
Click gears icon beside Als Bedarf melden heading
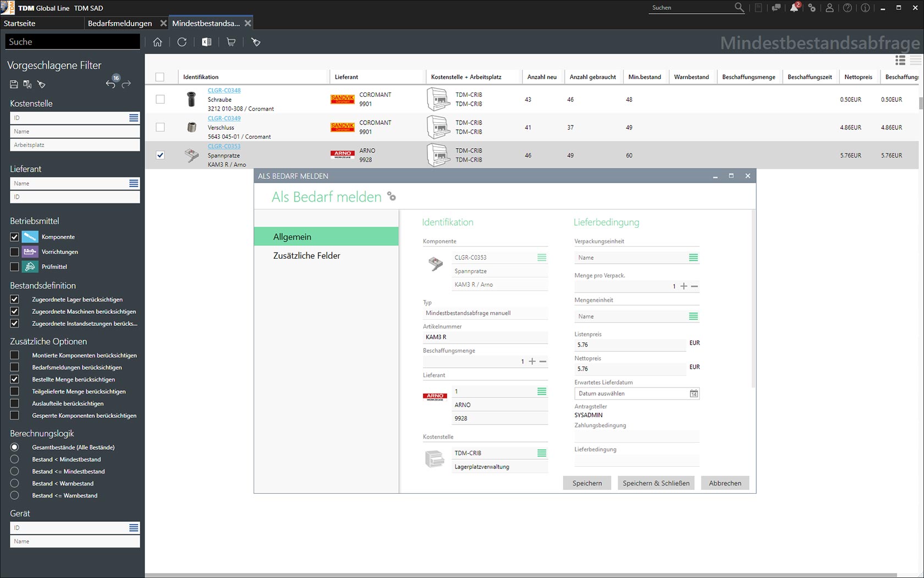391,196
